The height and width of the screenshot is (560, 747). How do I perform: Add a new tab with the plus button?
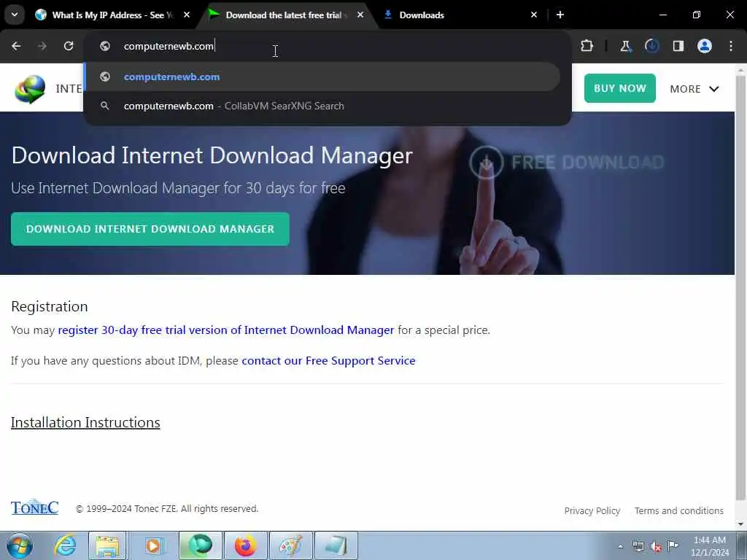coord(560,15)
